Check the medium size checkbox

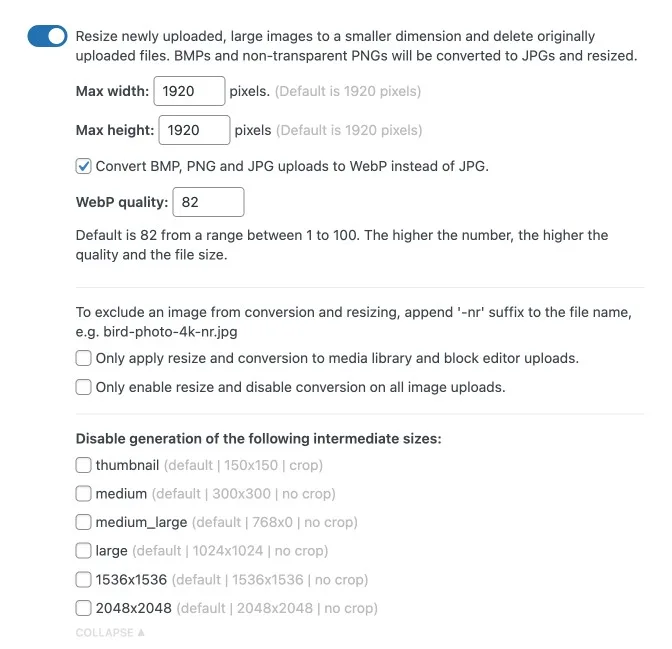(84, 494)
